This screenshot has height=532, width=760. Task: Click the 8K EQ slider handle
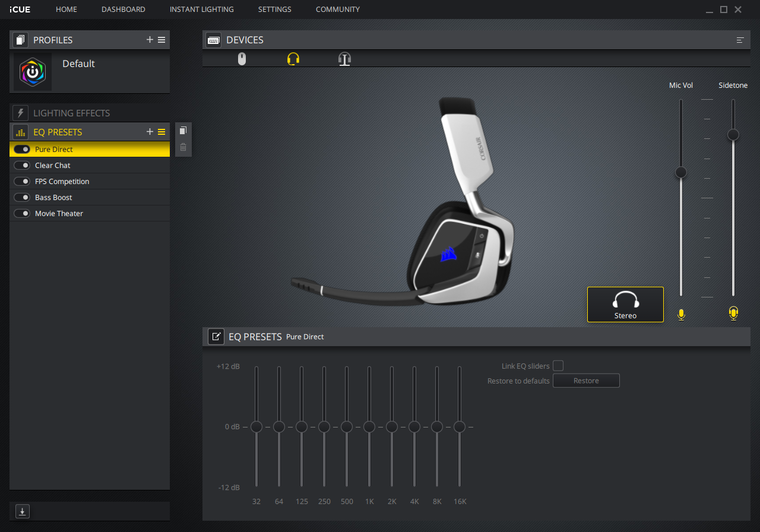[437, 427]
